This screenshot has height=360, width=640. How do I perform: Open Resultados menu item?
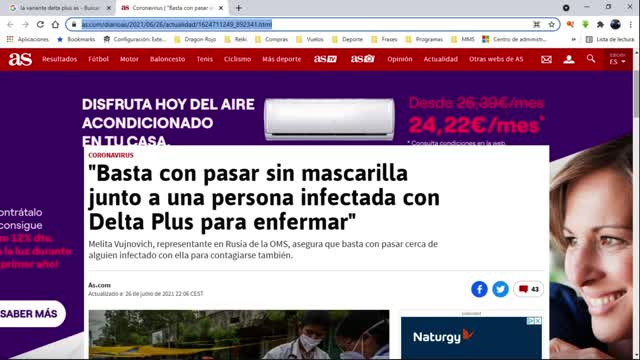tap(60, 59)
